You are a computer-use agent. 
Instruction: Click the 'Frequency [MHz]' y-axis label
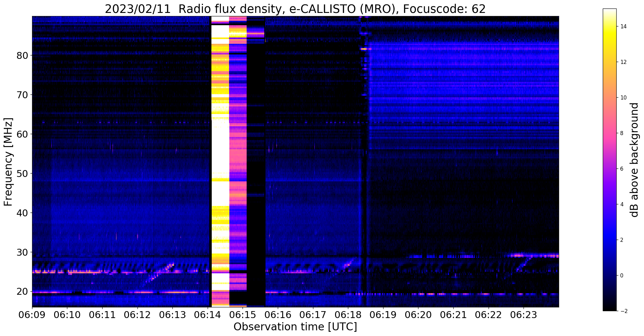tap(8, 162)
